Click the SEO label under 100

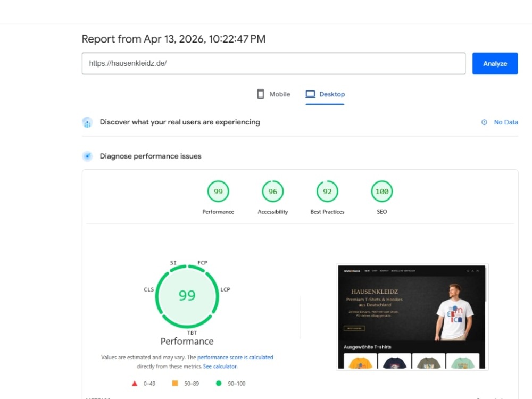point(381,212)
